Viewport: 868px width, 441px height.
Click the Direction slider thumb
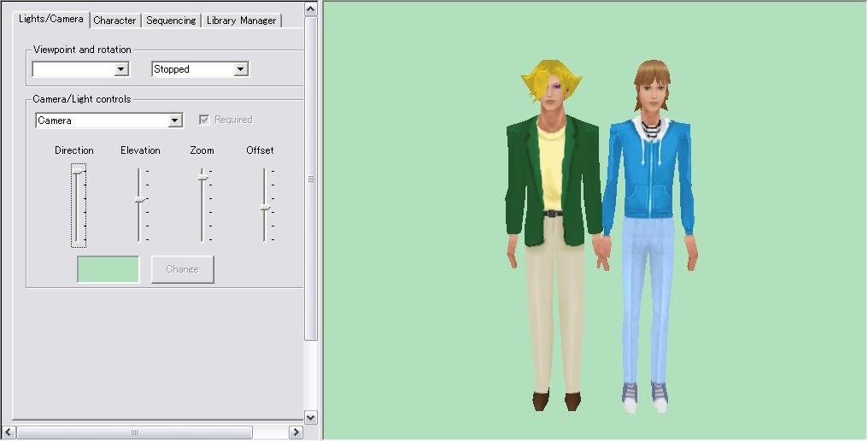(78, 173)
